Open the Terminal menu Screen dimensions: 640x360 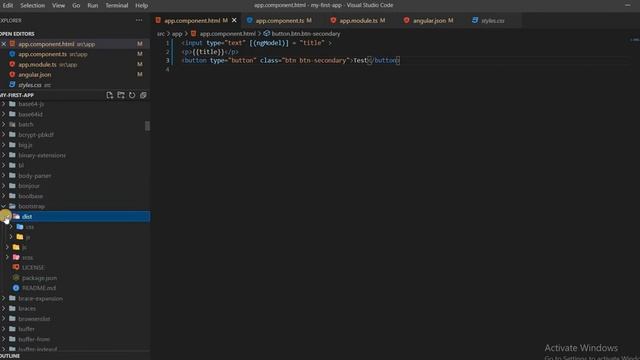[x=117, y=5]
